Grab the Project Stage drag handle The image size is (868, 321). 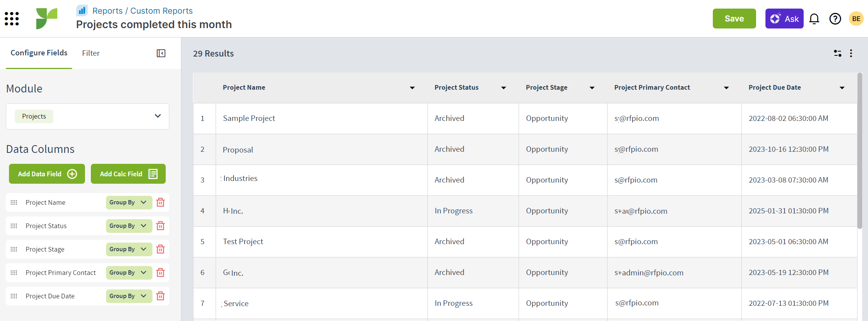14,249
